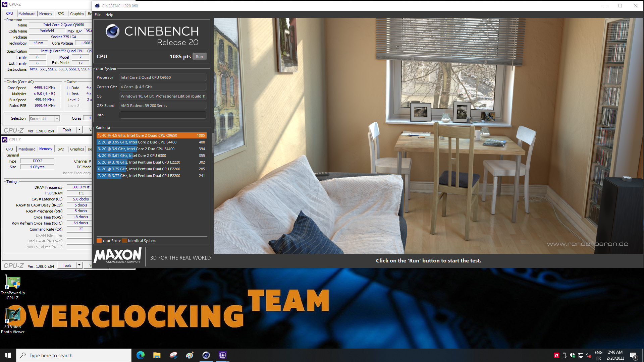Open 3D Vision Photo Viewer desktop shortcut

click(13, 321)
